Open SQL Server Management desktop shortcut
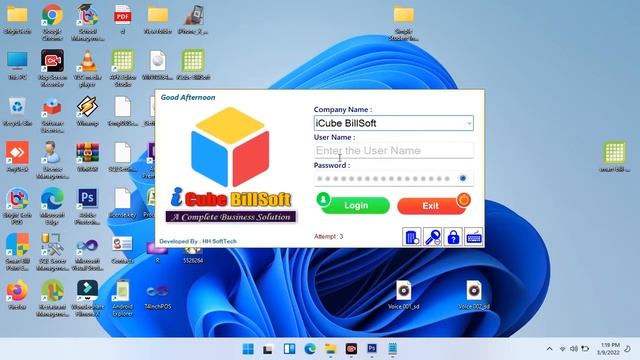 [x=52, y=252]
